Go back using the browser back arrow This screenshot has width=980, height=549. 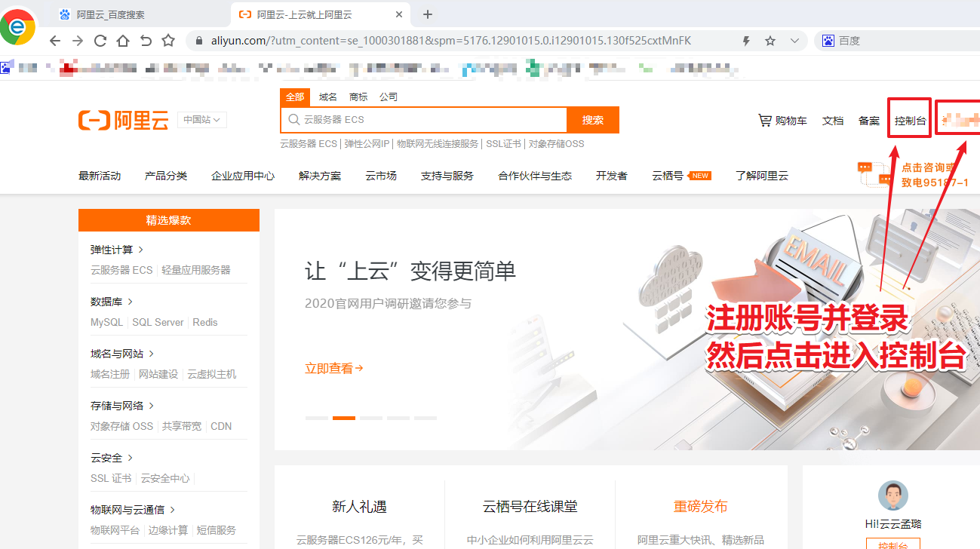pyautogui.click(x=54, y=40)
